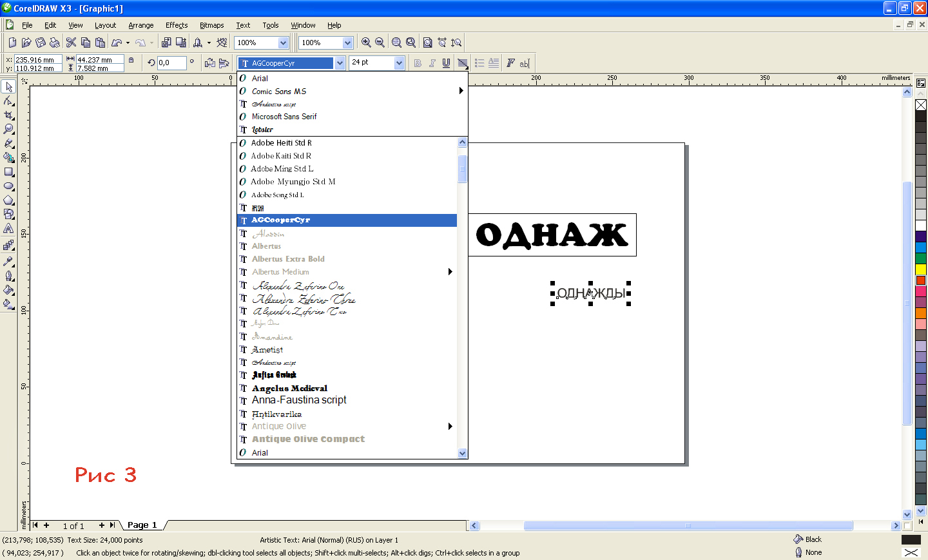Pick the red swatch in the color palette
Screen dimensions: 928x560
pyautogui.click(x=921, y=280)
